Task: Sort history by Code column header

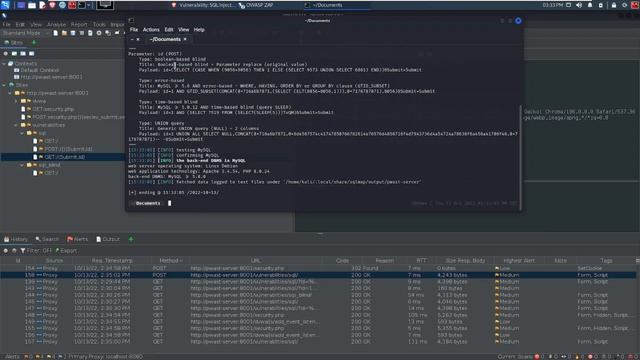Action: coord(342,260)
